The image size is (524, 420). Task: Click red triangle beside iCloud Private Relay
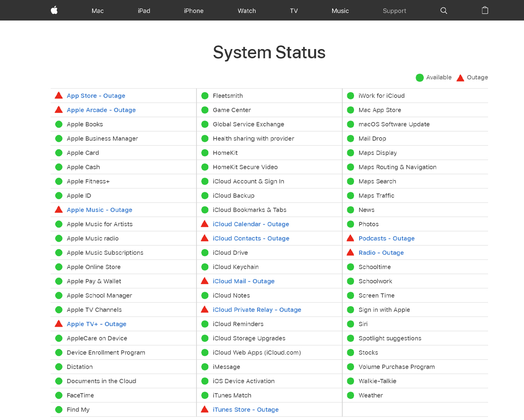tap(205, 309)
